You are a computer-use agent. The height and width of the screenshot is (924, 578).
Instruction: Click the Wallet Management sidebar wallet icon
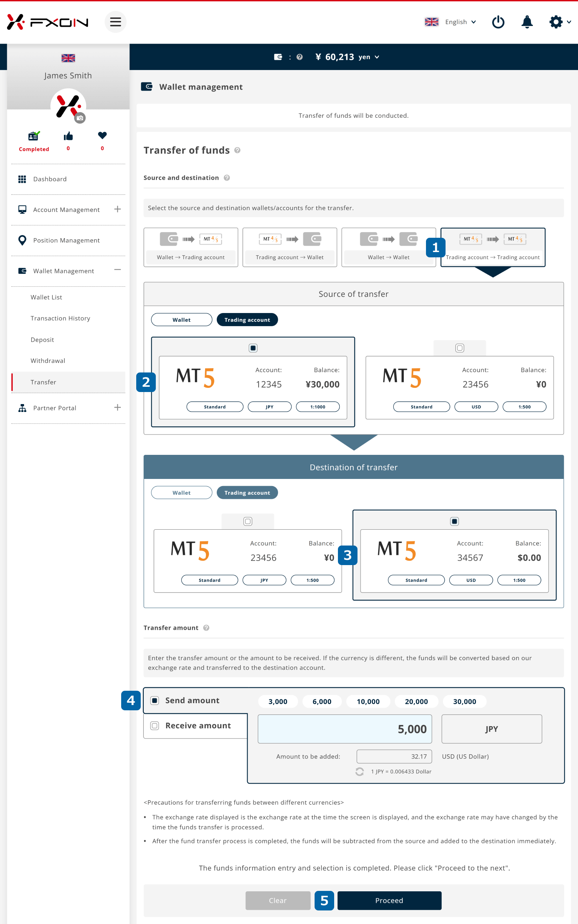(22, 271)
